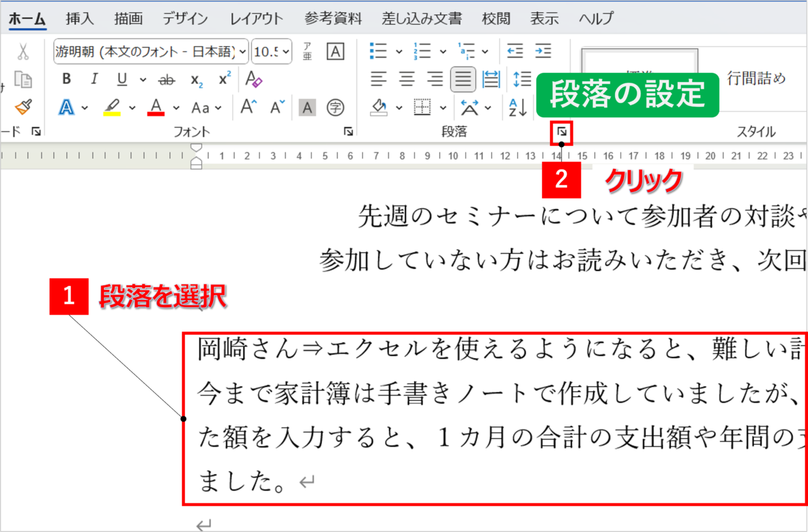Open paragraph settings dialog launcher
This screenshot has height=532, width=808.
point(562,132)
